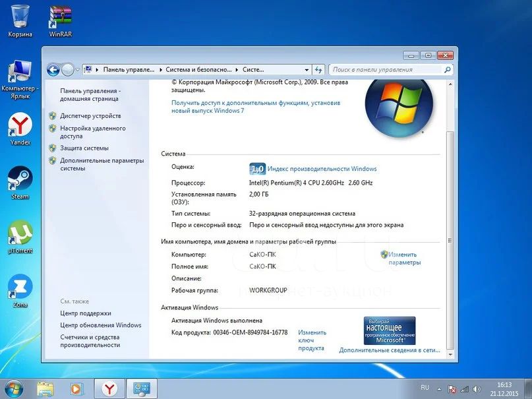Click the scrollbar down arrow

click(x=450, y=355)
